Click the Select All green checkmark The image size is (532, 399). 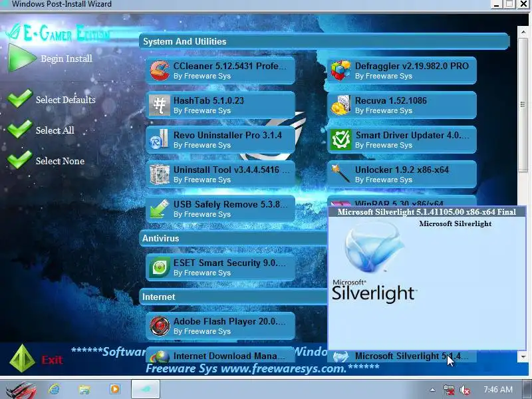20,129
